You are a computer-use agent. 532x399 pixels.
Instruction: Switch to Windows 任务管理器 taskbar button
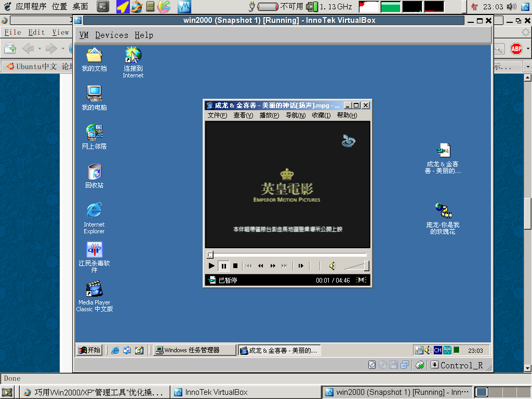tap(195, 350)
